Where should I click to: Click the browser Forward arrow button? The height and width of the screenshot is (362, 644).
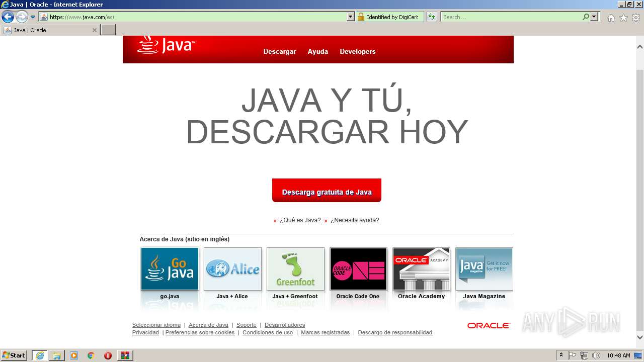click(21, 17)
